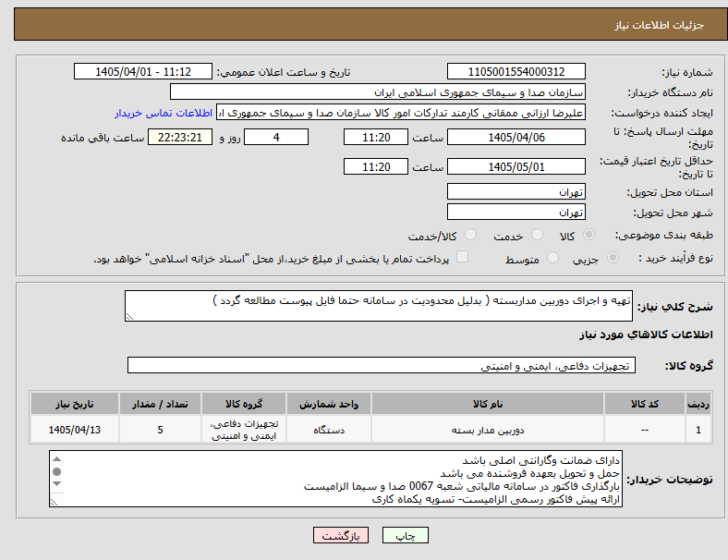Image resolution: width=728 pixels, height=560 pixels.
Task: Click the دستگاه unit cell
Action: 329,430
